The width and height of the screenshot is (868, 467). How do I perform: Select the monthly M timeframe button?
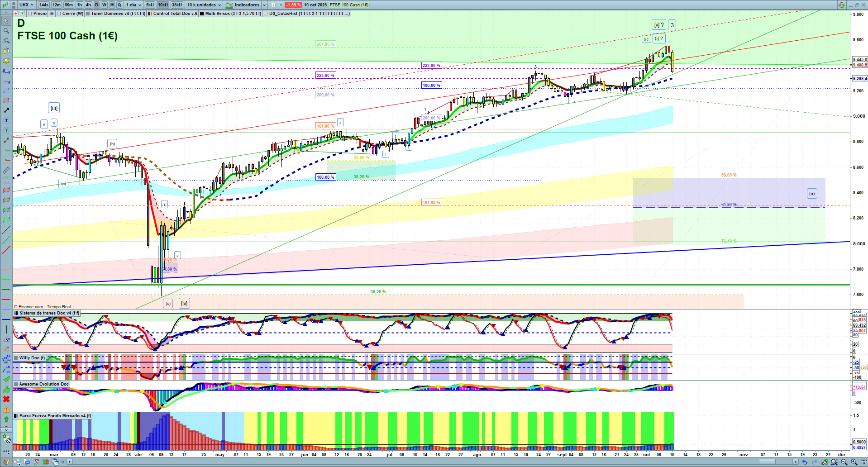(x=112, y=5)
